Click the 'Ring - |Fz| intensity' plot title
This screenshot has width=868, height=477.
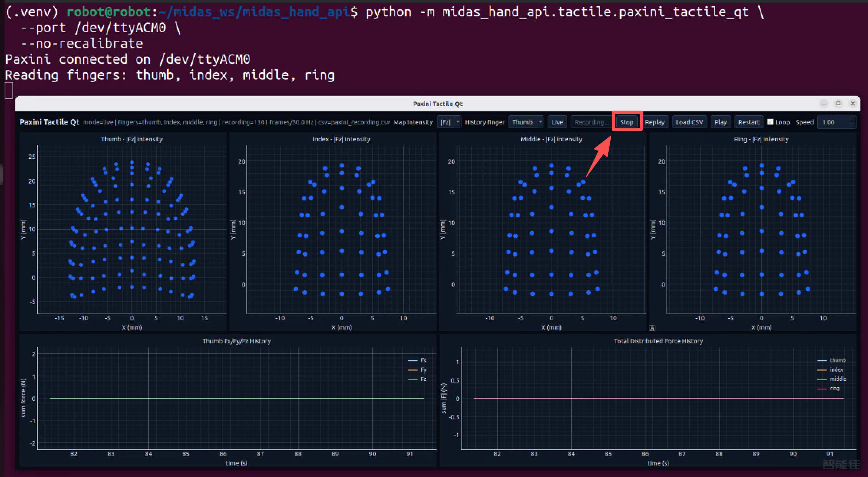761,139
